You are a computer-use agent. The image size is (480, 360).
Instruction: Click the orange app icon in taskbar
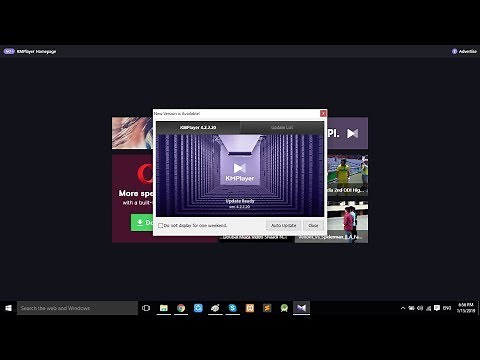click(x=250, y=308)
